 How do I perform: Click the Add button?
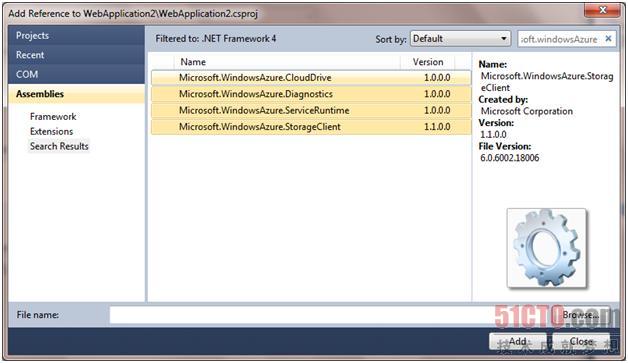517,341
